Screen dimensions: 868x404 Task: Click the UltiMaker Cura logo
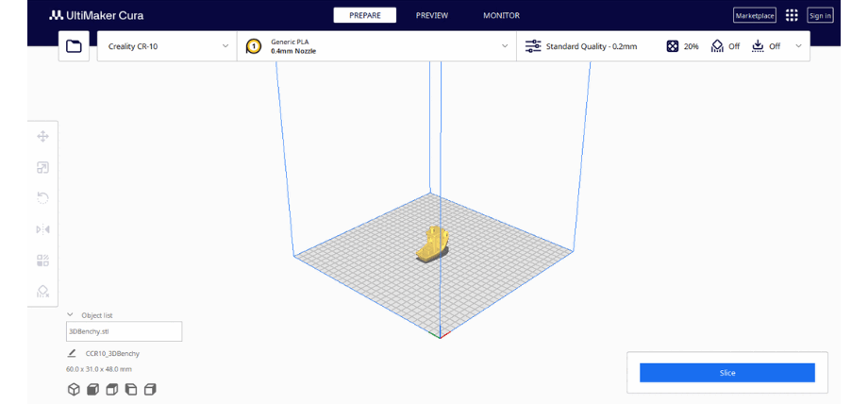pyautogui.click(x=96, y=15)
